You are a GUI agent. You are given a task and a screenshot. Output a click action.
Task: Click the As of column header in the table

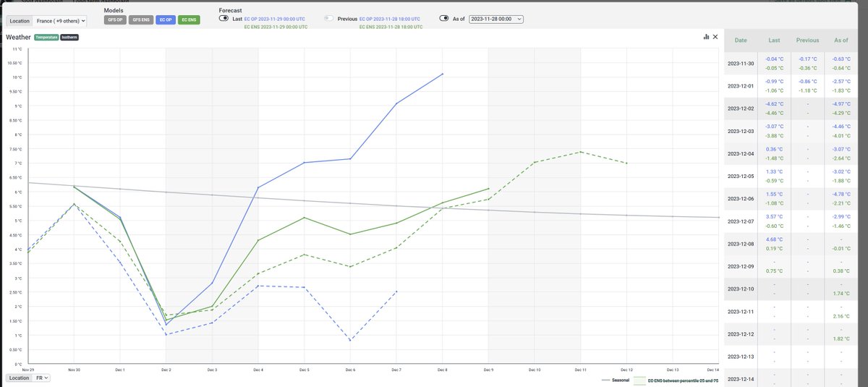(x=841, y=41)
